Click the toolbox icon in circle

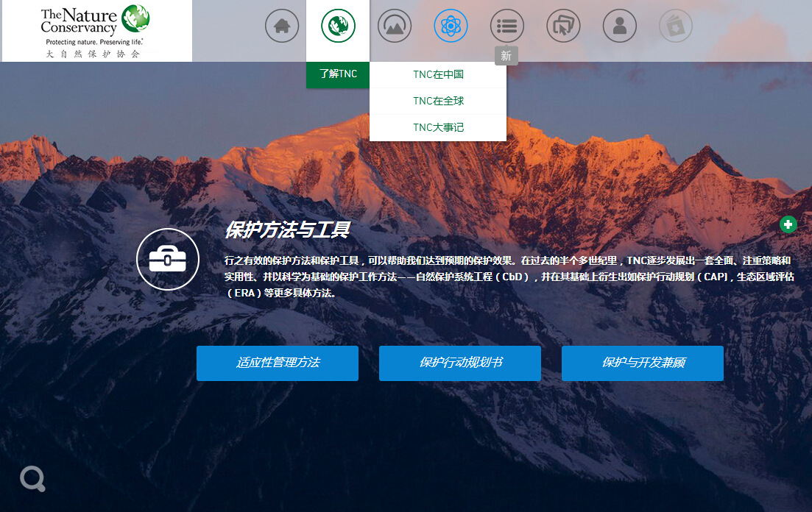coord(168,259)
